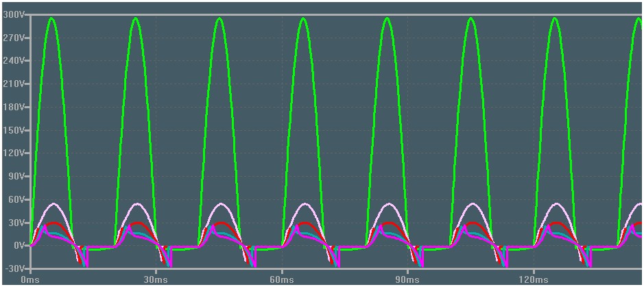644x287 pixels.
Task: Click the 60ms time axis label
Action: coord(282,279)
